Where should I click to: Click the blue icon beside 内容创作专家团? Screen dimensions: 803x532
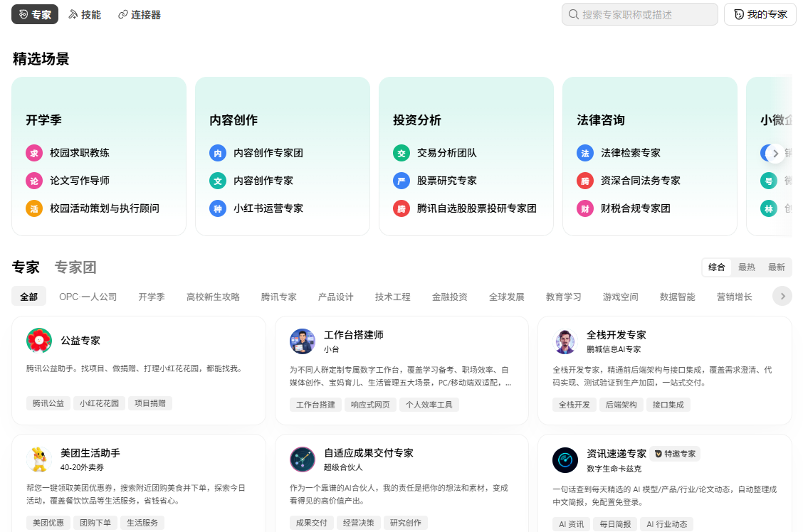point(218,153)
